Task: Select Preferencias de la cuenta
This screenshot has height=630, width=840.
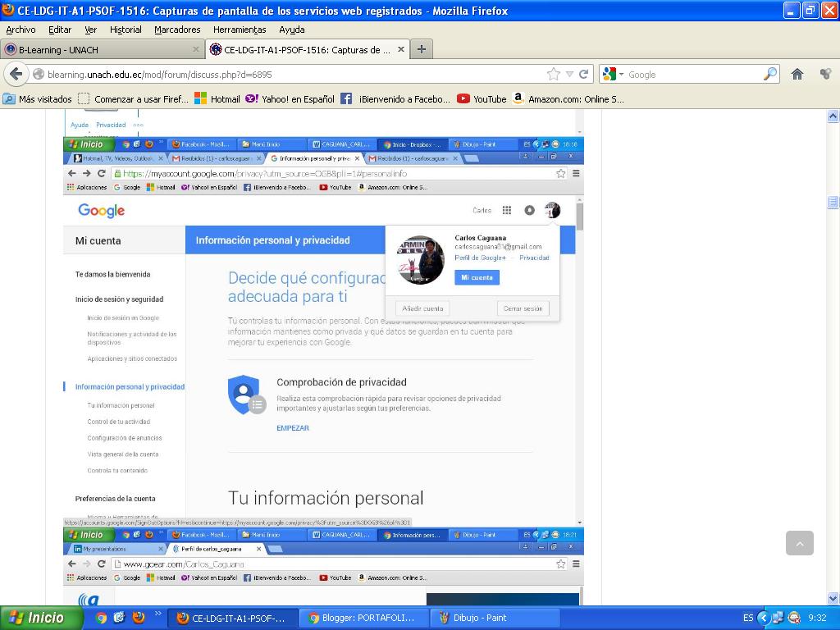Action: click(115, 499)
